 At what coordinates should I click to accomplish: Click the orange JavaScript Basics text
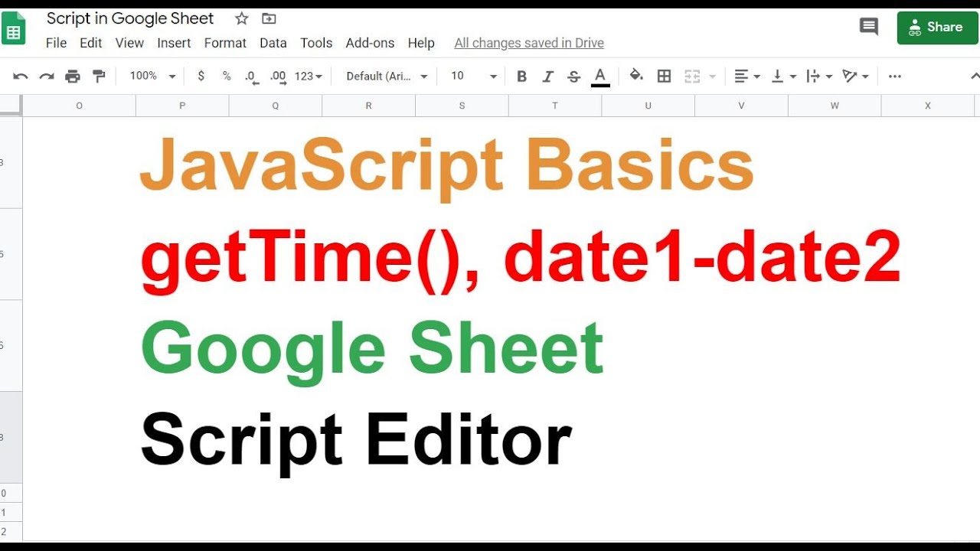click(447, 169)
